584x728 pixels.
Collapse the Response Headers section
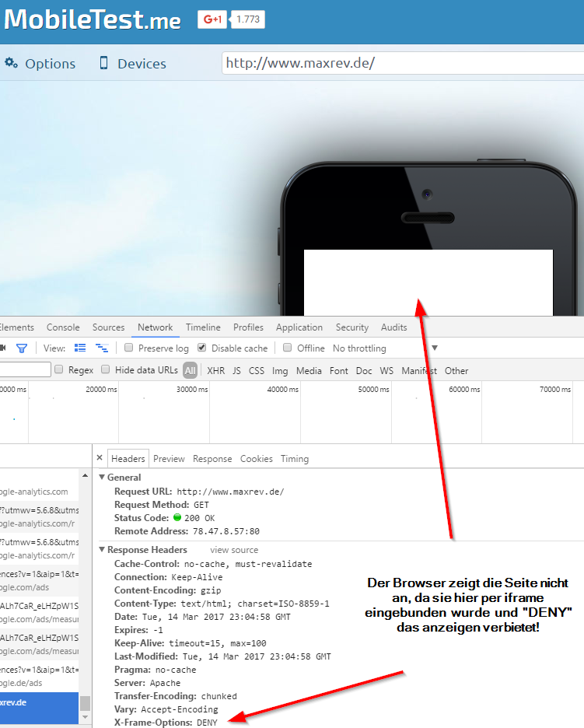click(102, 549)
